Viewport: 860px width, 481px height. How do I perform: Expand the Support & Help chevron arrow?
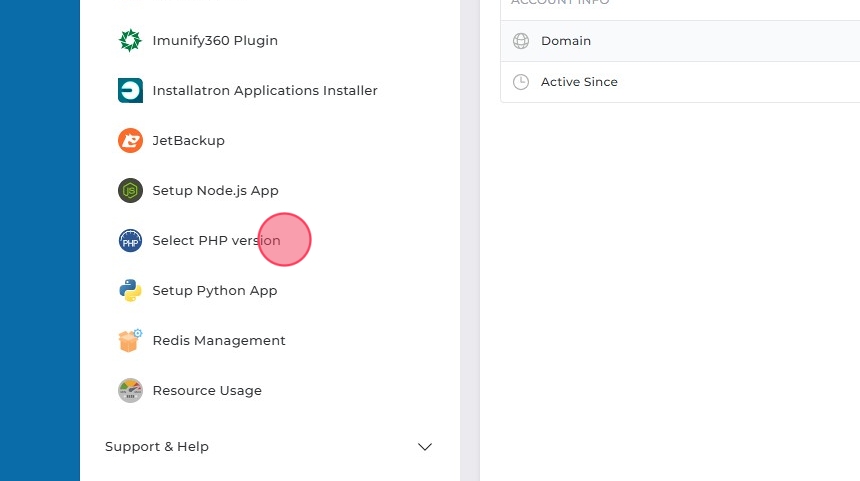click(x=424, y=447)
